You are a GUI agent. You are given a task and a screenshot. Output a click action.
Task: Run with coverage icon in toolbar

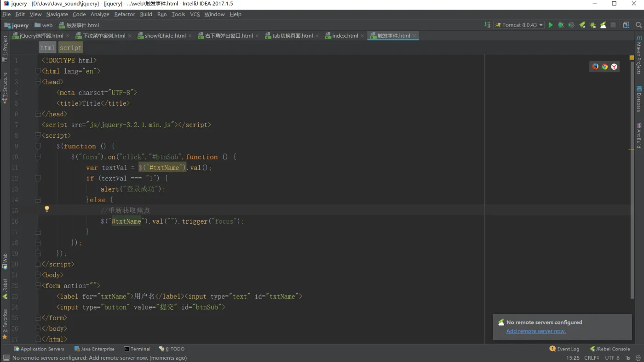coord(571,25)
